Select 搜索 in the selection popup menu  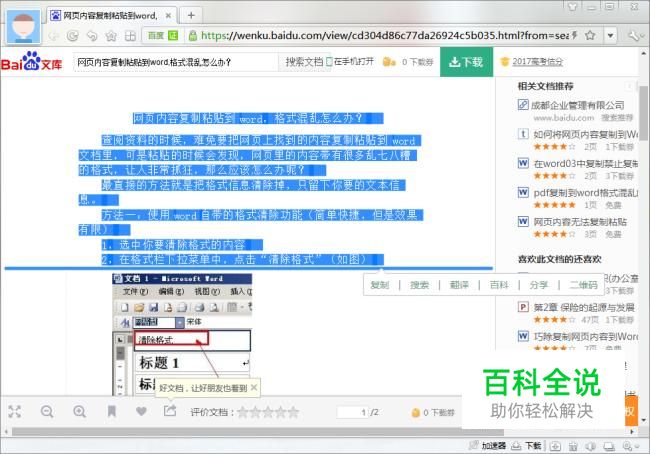coord(419,285)
